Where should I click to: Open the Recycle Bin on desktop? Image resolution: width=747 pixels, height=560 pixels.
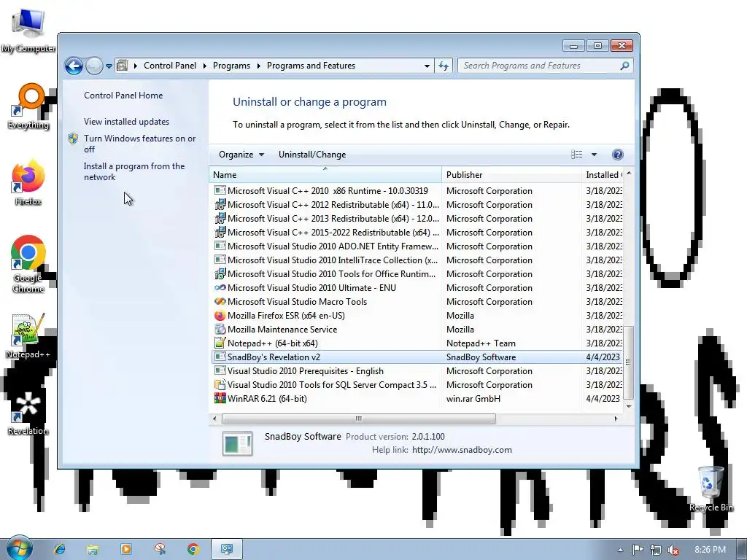711,489
